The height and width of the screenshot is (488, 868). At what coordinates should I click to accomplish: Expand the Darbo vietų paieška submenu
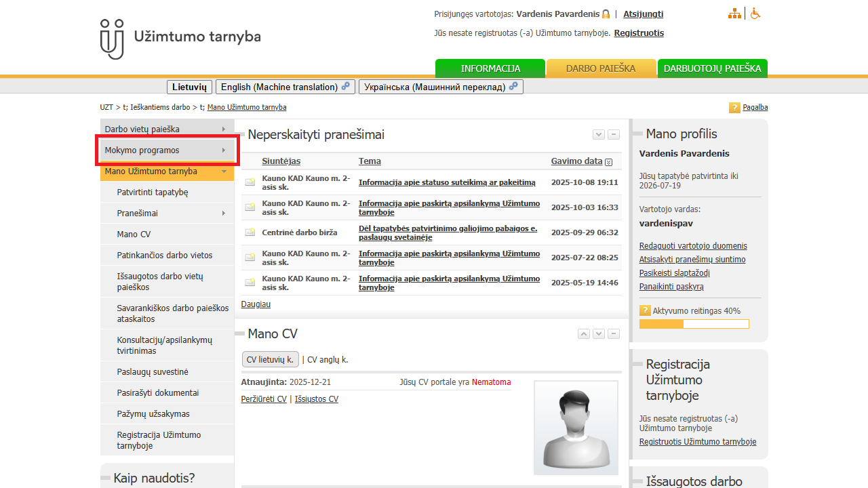pos(223,129)
